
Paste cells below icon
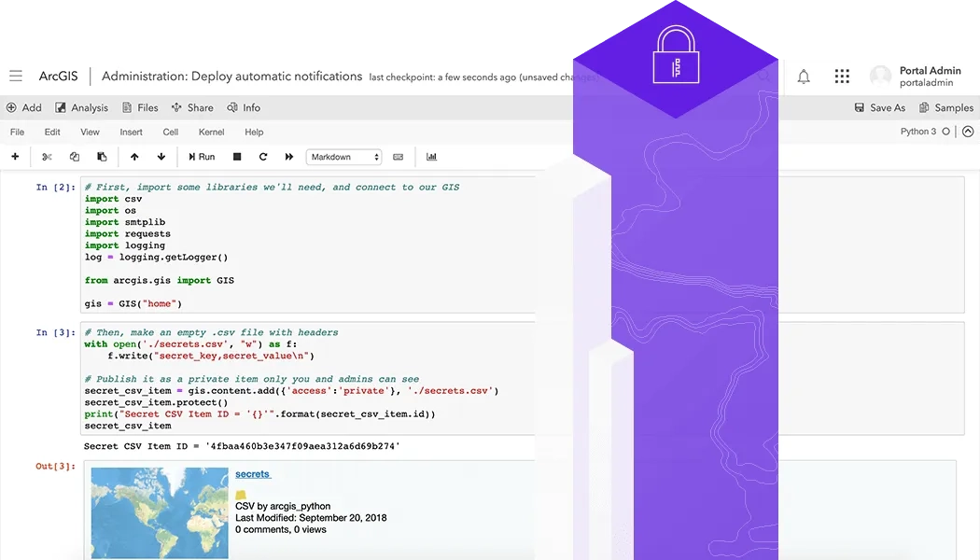point(102,157)
